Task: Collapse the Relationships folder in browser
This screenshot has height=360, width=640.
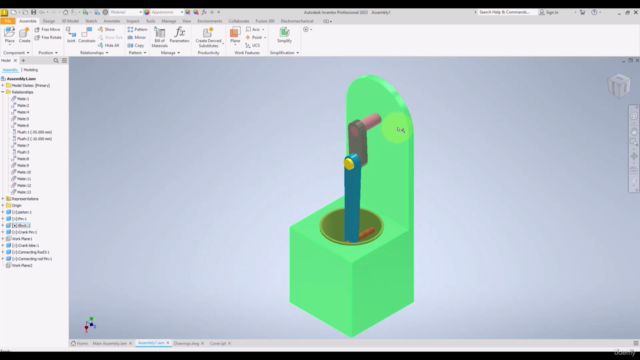Action: [3, 92]
